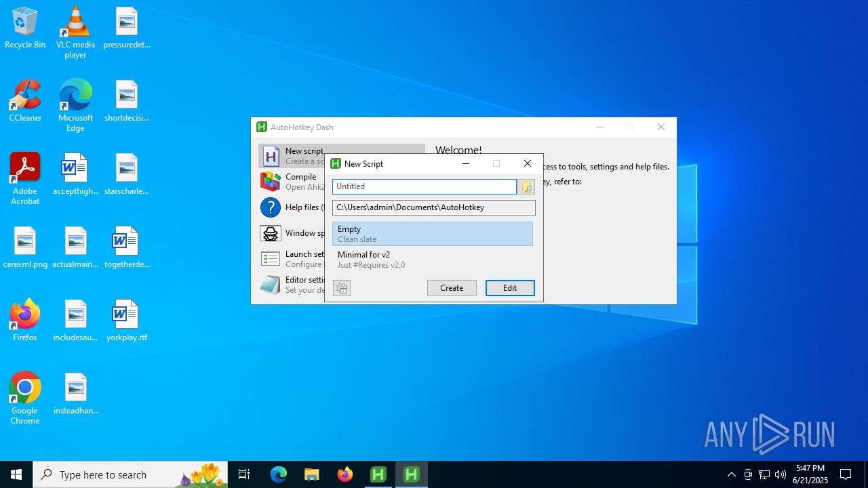Select the Google Chrome desktop shortcut

(x=25, y=399)
